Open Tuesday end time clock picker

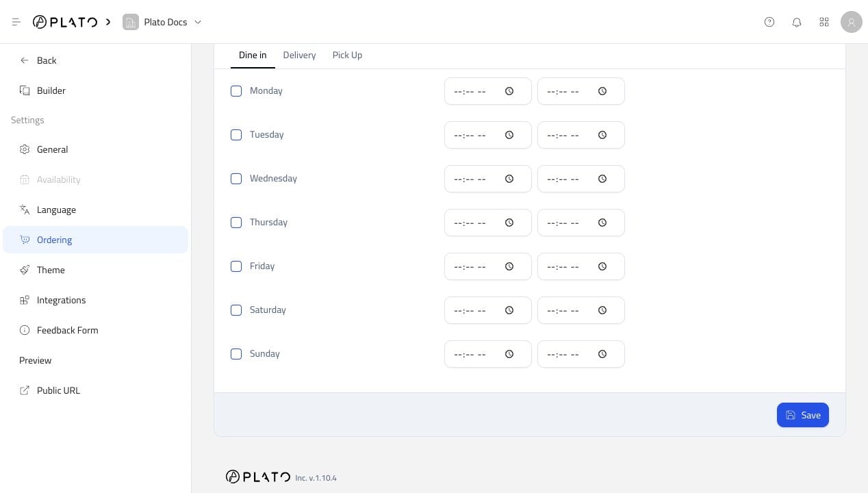[602, 135]
